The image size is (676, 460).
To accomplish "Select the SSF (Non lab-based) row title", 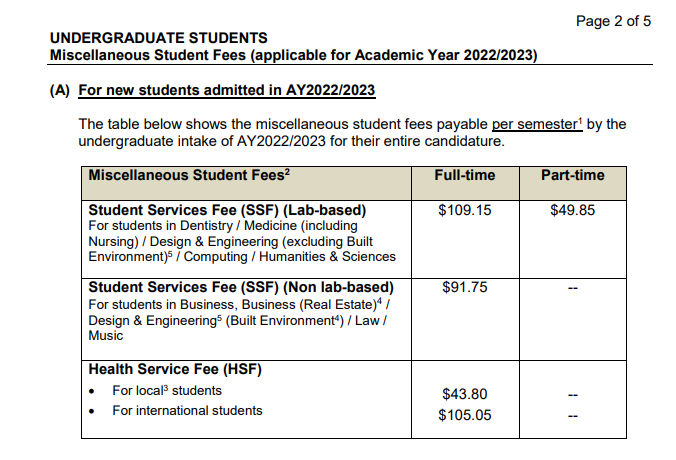I will point(241,288).
